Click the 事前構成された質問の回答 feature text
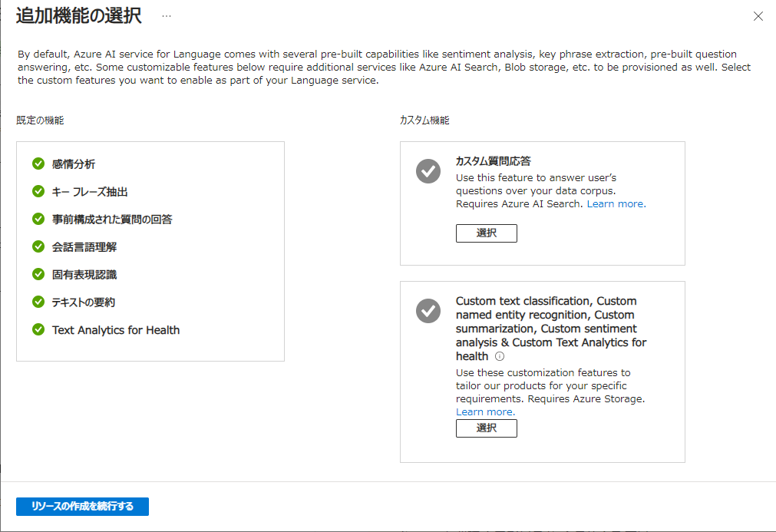 coord(112,220)
